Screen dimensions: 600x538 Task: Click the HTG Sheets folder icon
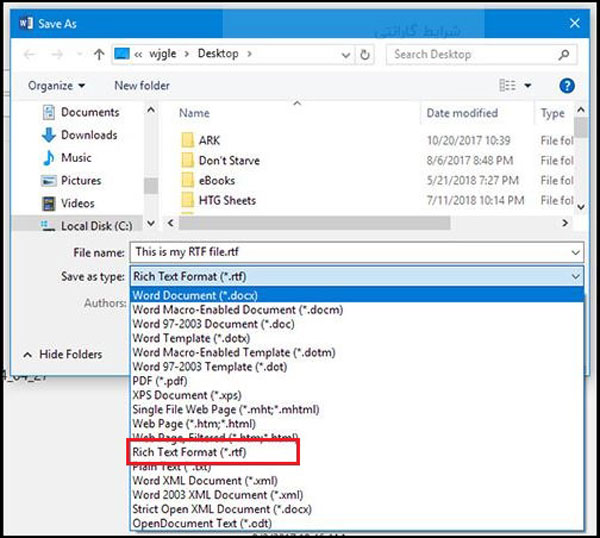[187, 200]
